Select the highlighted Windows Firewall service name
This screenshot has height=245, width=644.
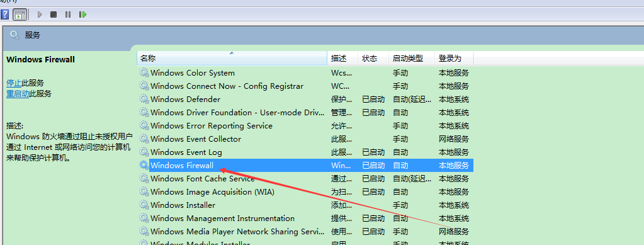click(182, 165)
